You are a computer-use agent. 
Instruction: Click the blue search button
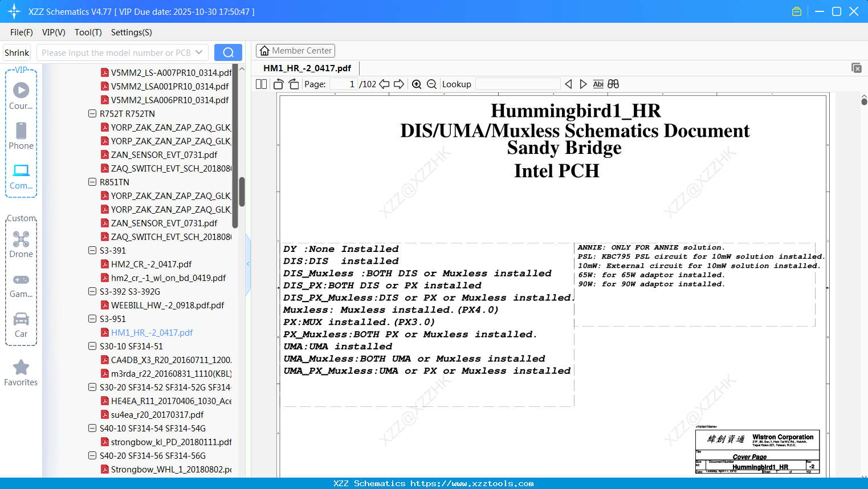tap(228, 52)
